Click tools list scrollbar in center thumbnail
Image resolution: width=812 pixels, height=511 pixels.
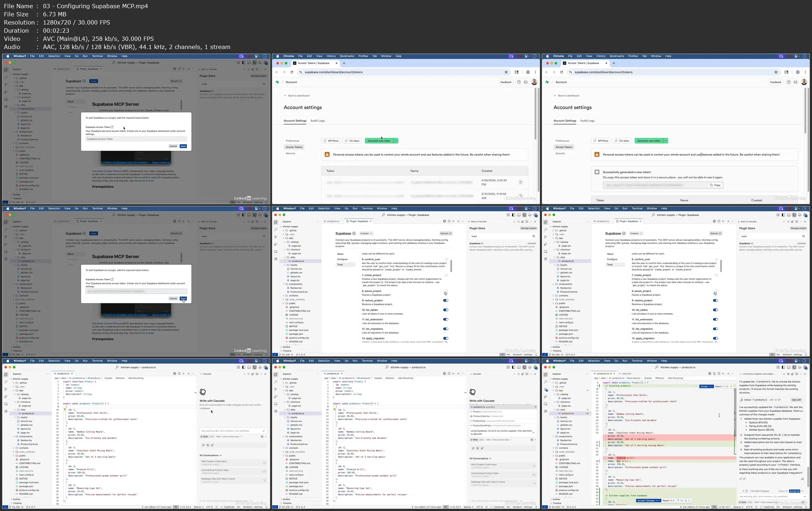pos(451,266)
